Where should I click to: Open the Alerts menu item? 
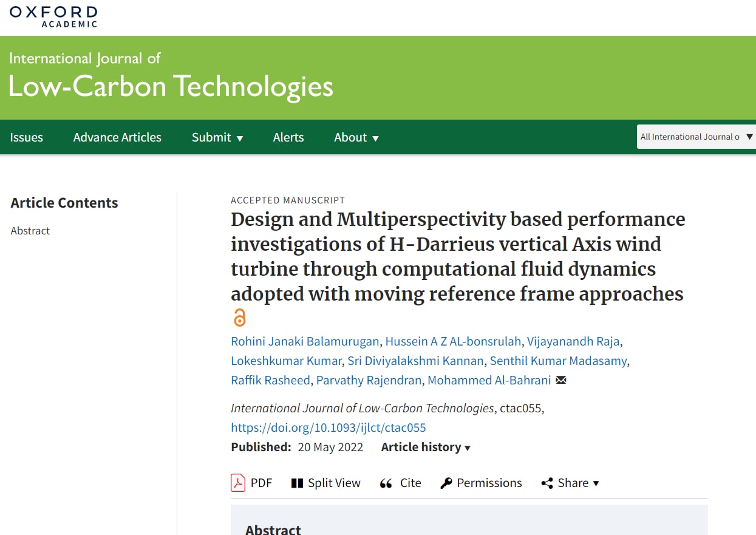click(288, 137)
